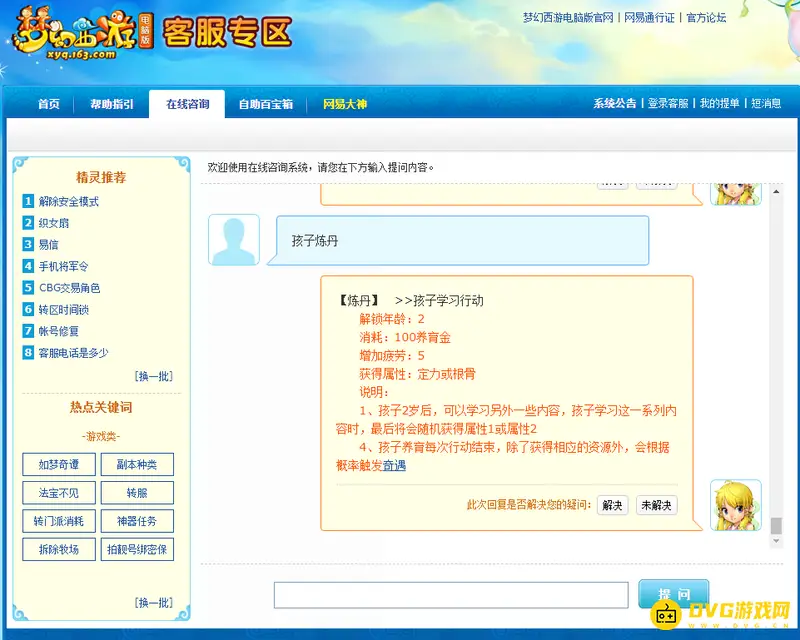Viewport: 800px width, 640px height.
Task: Open 网易通行证 link
Action: (x=649, y=17)
